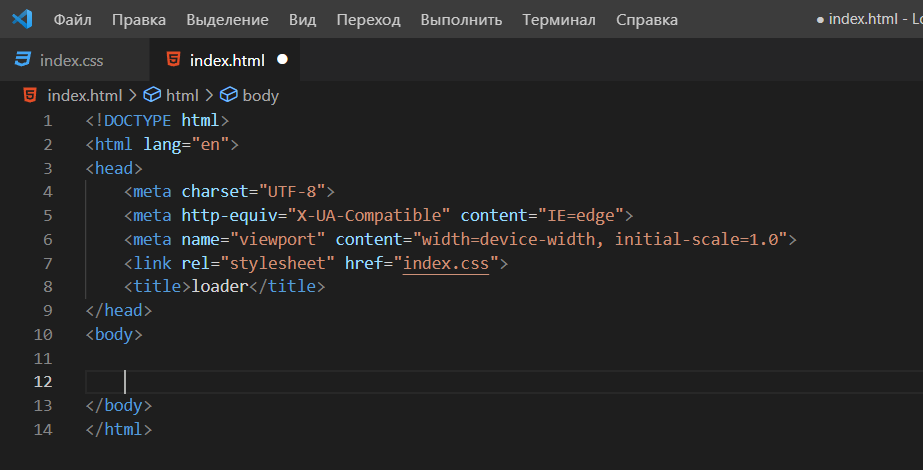This screenshot has height=470, width=923.
Task: Click the lang attribute on line 2
Action: (162, 145)
